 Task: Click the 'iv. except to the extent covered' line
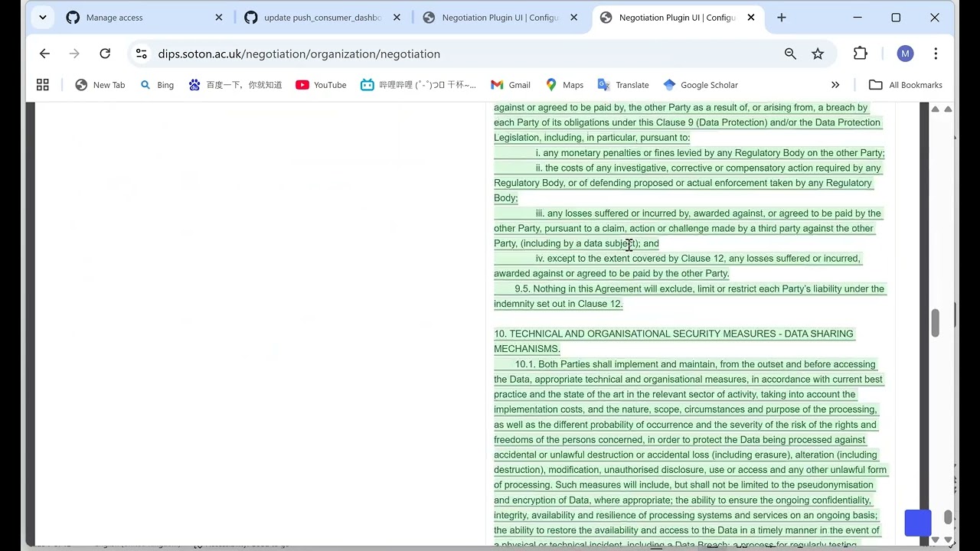pyautogui.click(x=698, y=259)
